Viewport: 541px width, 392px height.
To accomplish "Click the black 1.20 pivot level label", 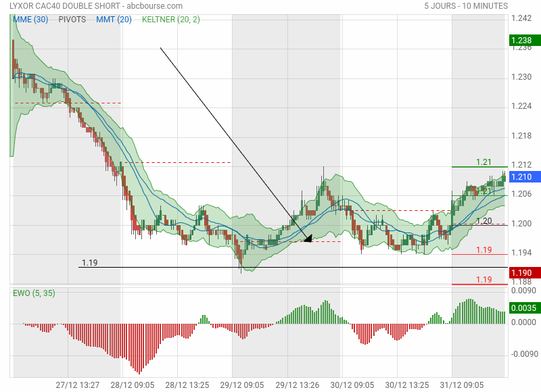I will [x=484, y=220].
